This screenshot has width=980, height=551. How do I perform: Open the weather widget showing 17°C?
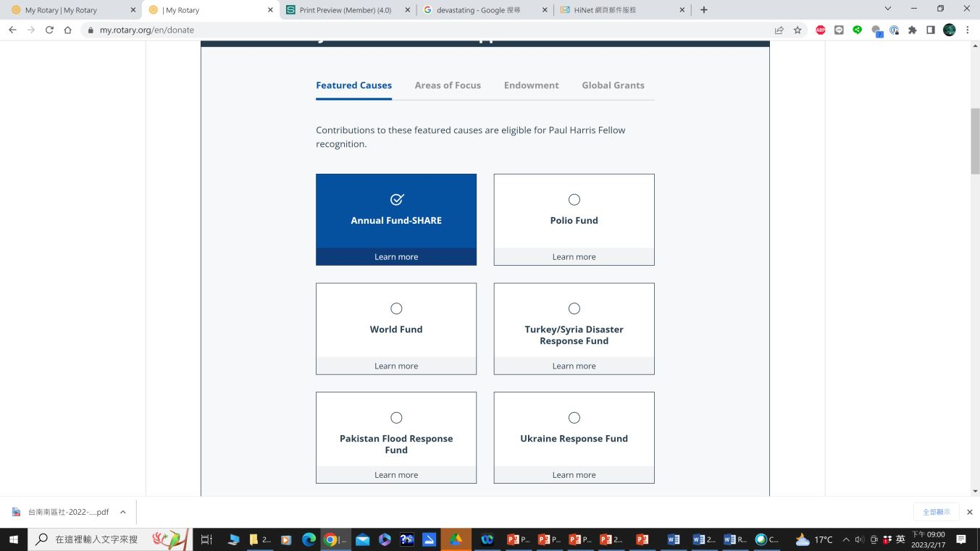pos(814,539)
